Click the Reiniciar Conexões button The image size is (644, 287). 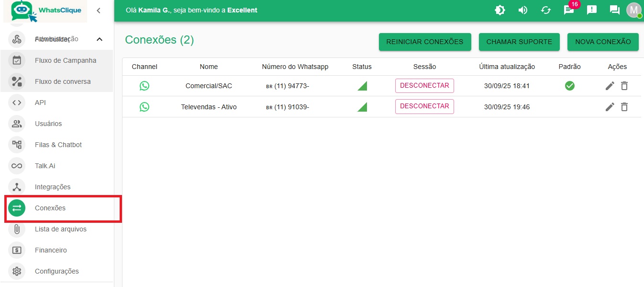click(425, 42)
